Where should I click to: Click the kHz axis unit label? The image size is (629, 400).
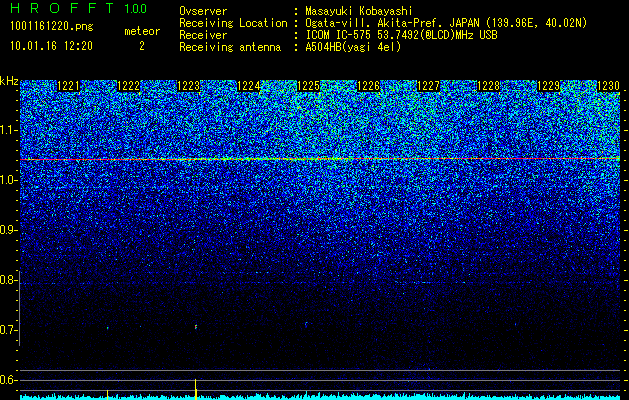[9, 81]
